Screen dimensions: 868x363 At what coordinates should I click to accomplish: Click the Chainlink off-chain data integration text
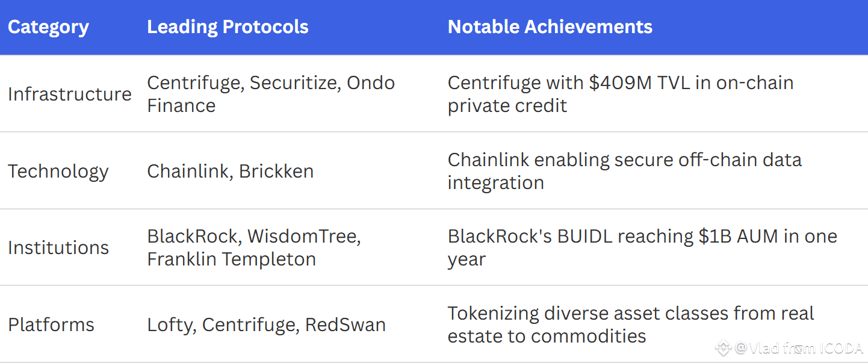624,171
